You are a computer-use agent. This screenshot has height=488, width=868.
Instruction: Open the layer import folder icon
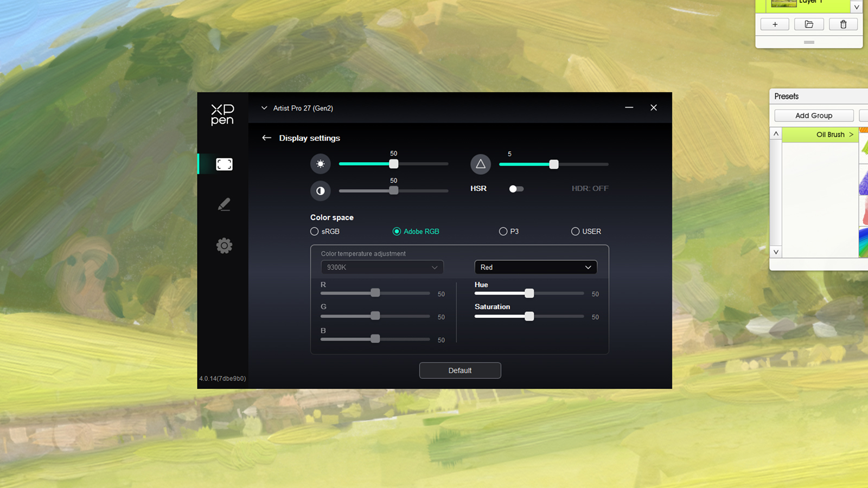(x=809, y=24)
